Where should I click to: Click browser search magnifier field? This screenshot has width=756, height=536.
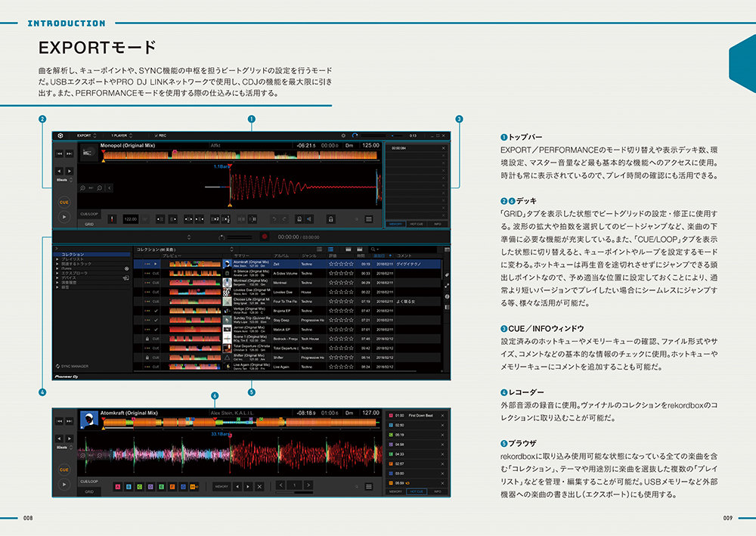(x=403, y=249)
